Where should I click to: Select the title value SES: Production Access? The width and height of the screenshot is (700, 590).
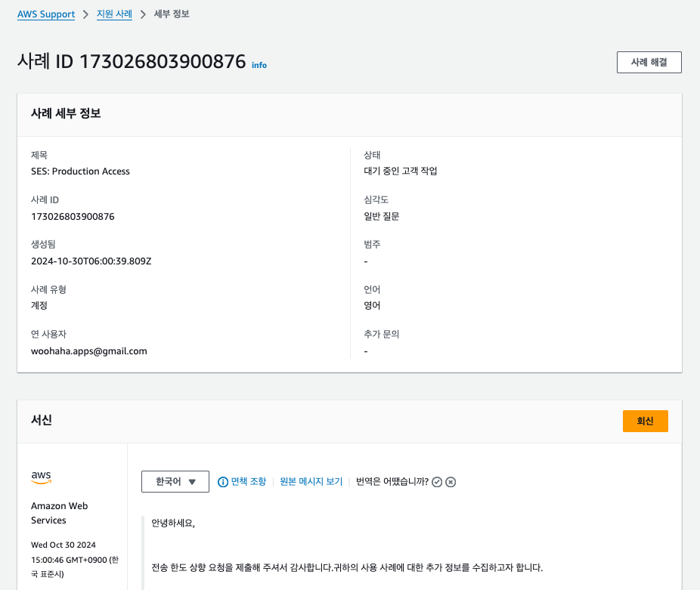click(x=80, y=171)
